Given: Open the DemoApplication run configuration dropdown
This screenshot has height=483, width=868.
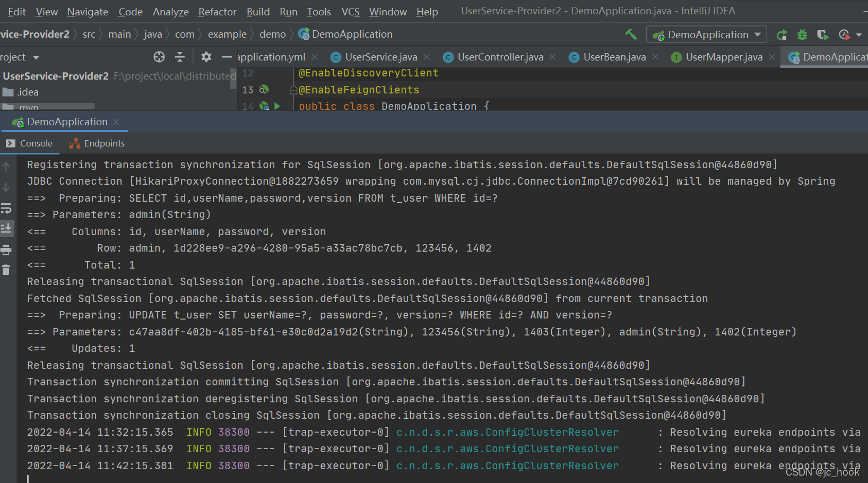Looking at the screenshot, I should click(x=707, y=34).
